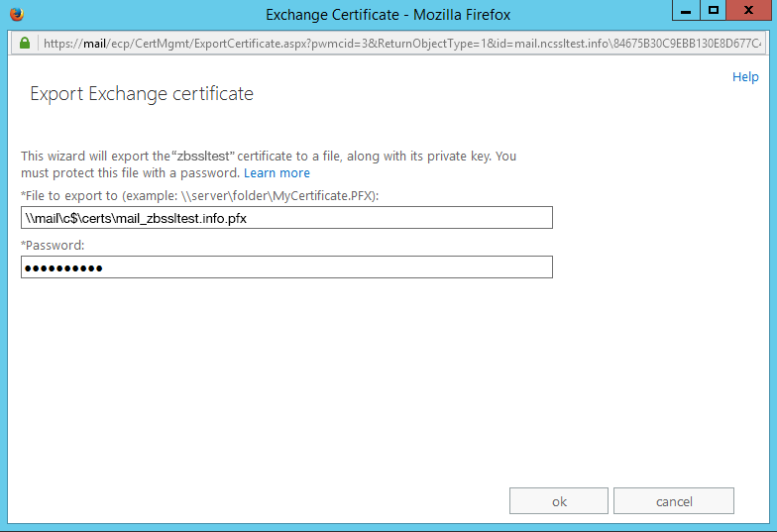This screenshot has width=777, height=532.
Task: Follow the Learn more link
Action: click(277, 173)
